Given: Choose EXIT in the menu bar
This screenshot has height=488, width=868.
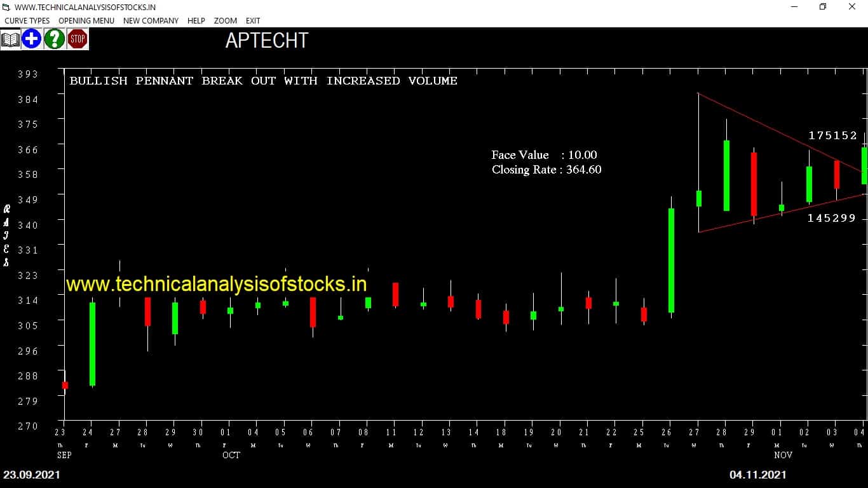Looking at the screenshot, I should pyautogui.click(x=253, y=21).
